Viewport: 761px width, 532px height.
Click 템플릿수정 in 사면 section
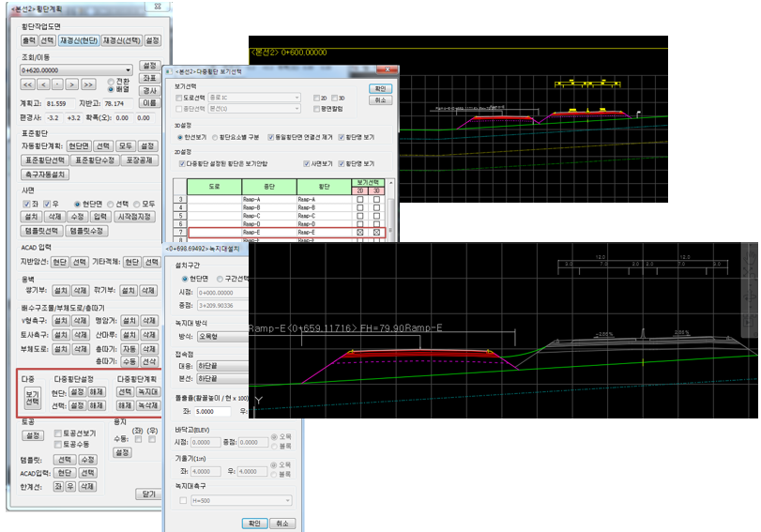[86, 231]
